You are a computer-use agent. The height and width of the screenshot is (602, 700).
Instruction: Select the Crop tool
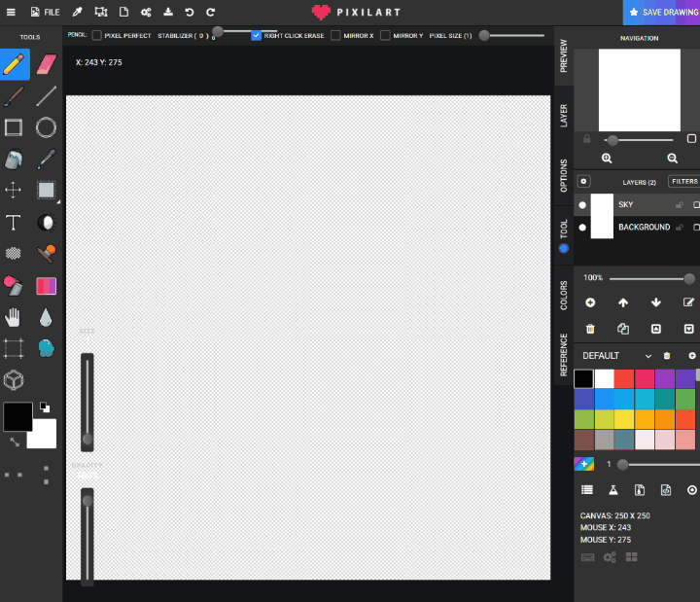(14, 348)
